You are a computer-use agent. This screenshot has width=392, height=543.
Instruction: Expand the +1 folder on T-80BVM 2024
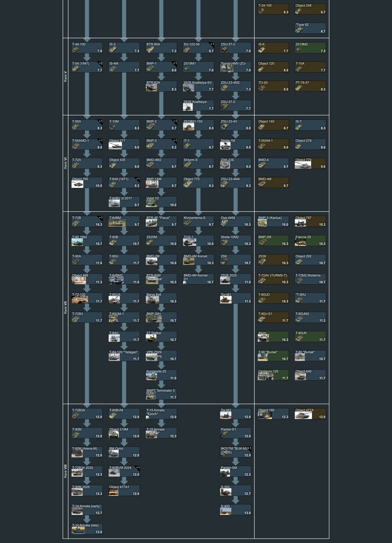(138, 468)
